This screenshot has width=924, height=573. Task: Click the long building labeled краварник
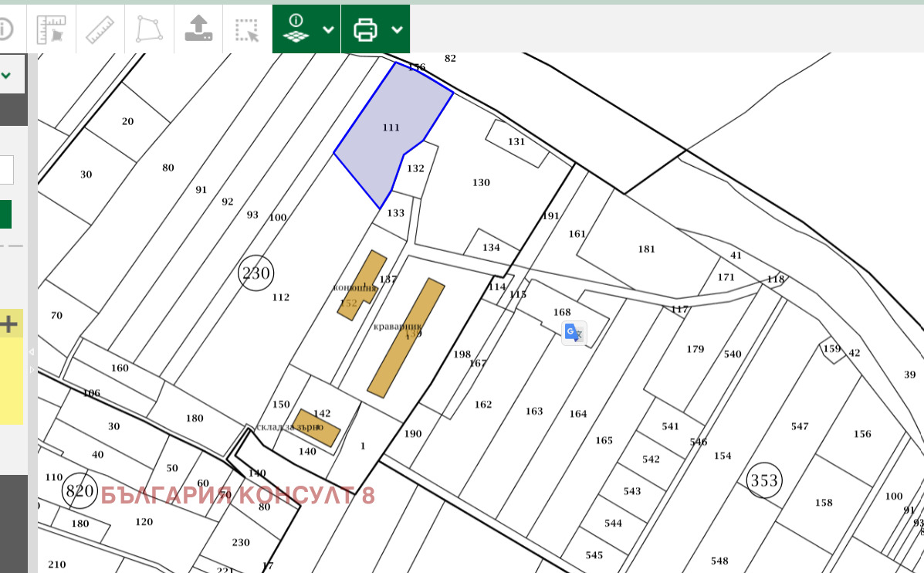tap(407, 337)
